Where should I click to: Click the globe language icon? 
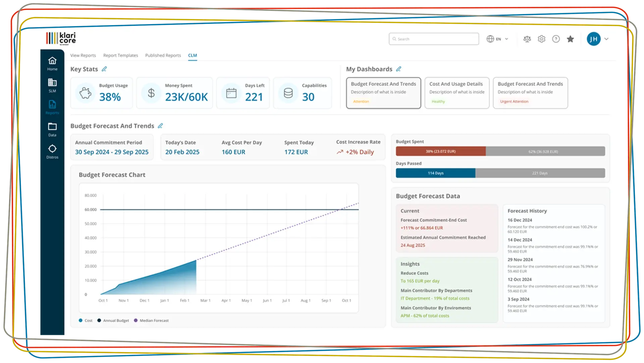490,39
